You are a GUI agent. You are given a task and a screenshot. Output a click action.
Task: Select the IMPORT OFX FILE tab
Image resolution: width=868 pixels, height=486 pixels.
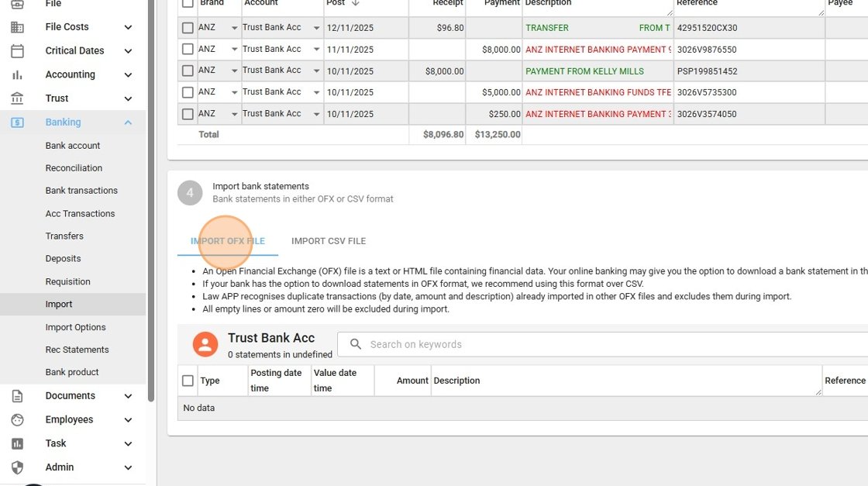(x=227, y=240)
